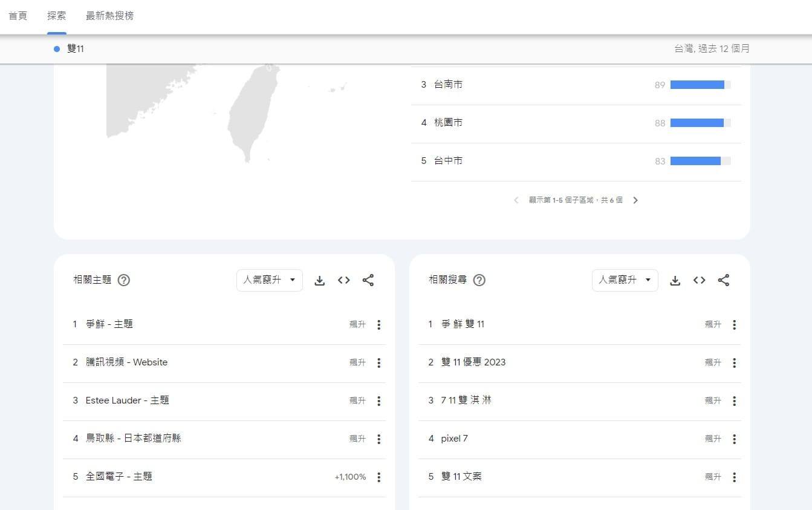The width and height of the screenshot is (812, 510).
Task: Select the 探索 tab
Action: pyautogui.click(x=57, y=16)
